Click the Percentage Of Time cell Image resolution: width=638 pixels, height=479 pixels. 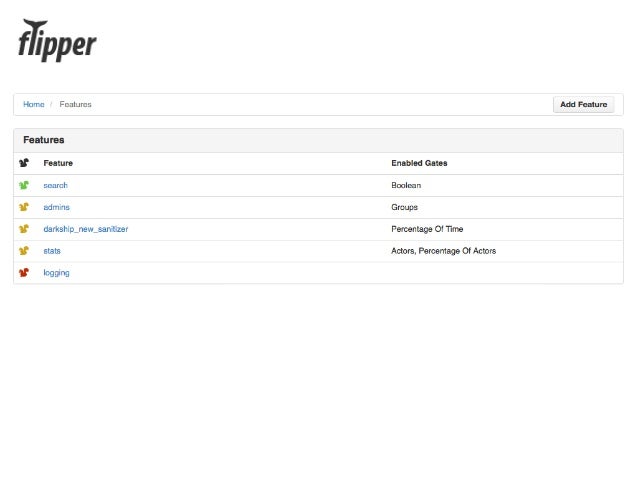click(x=427, y=229)
